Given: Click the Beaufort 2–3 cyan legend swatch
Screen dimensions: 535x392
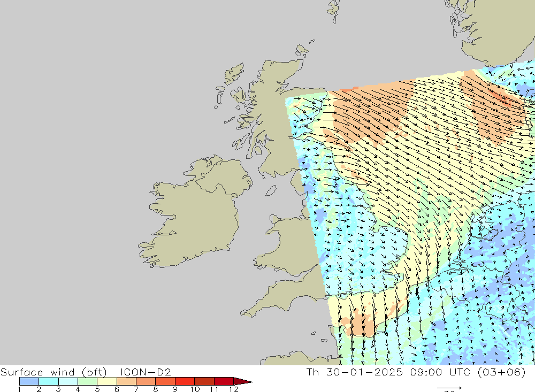Looking at the screenshot, I should pos(49,381).
